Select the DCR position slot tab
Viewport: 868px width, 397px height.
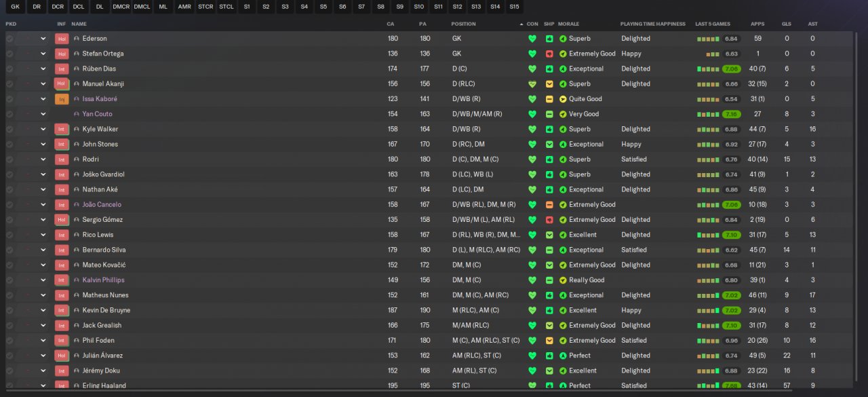coord(58,7)
